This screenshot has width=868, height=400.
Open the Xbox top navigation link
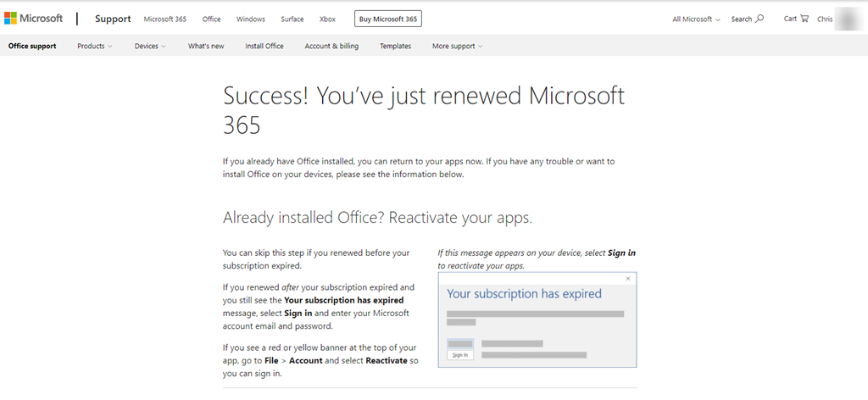tap(328, 19)
